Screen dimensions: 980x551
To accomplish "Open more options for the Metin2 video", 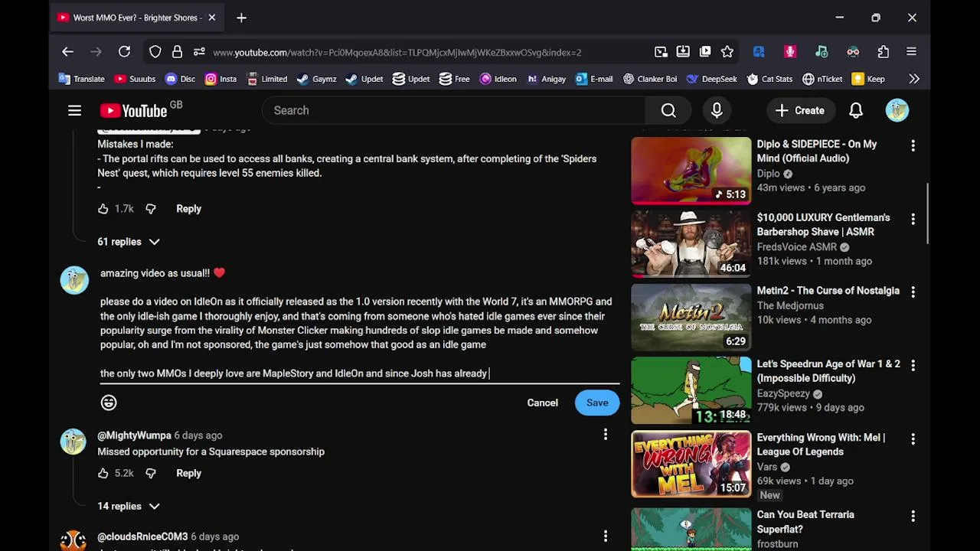I will [x=913, y=292].
